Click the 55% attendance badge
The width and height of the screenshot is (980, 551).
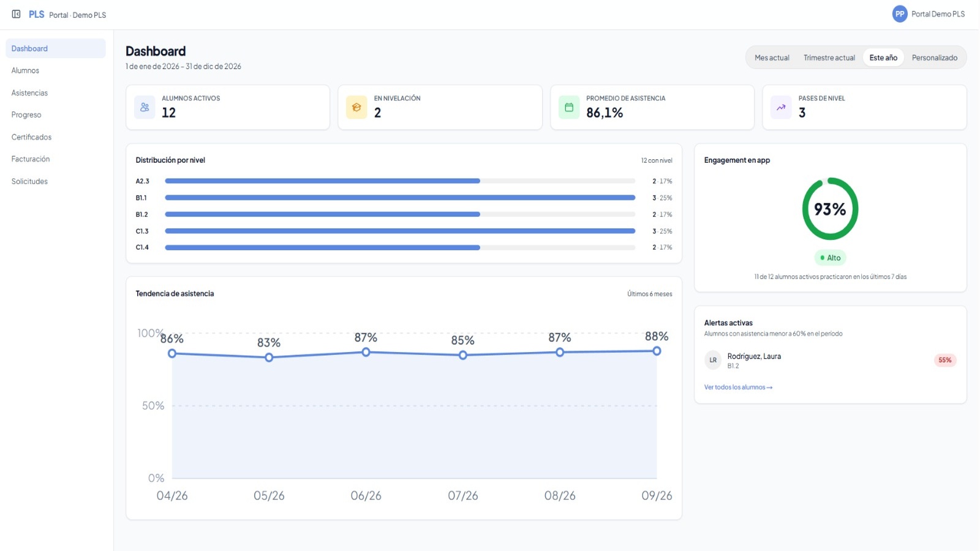point(945,360)
